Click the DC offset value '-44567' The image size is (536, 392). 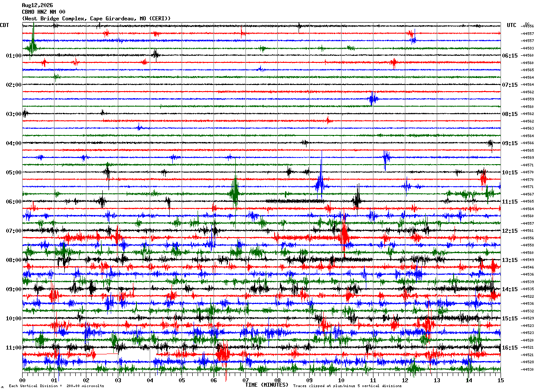pyautogui.click(x=527, y=194)
